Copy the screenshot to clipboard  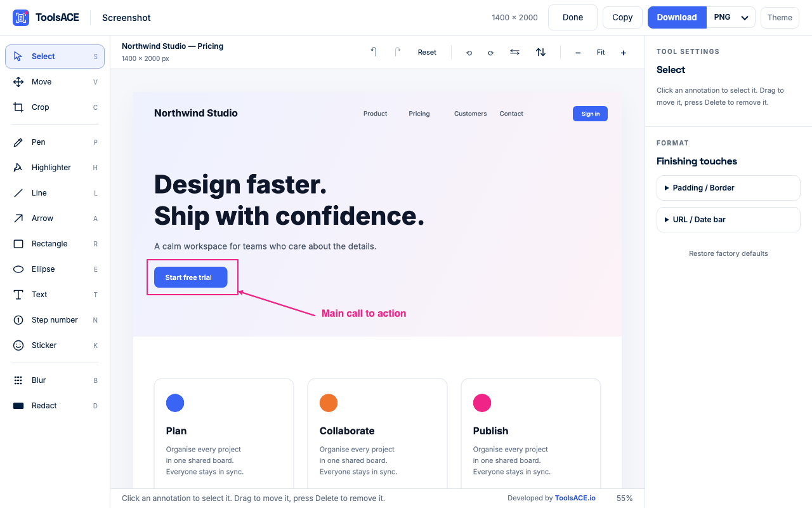(x=622, y=18)
